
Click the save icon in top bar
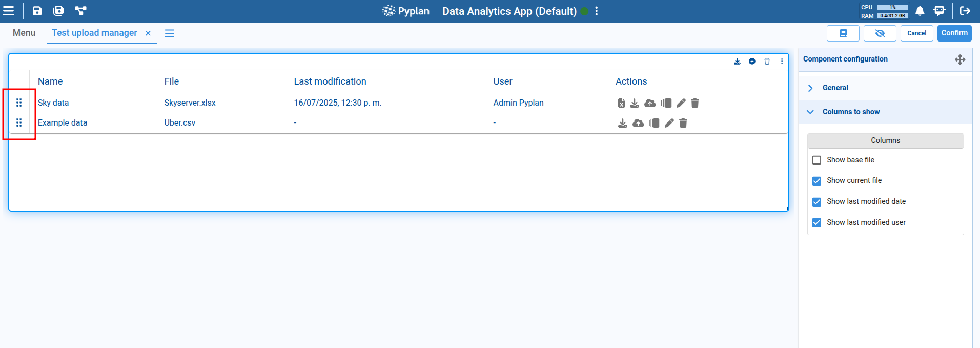37,11
